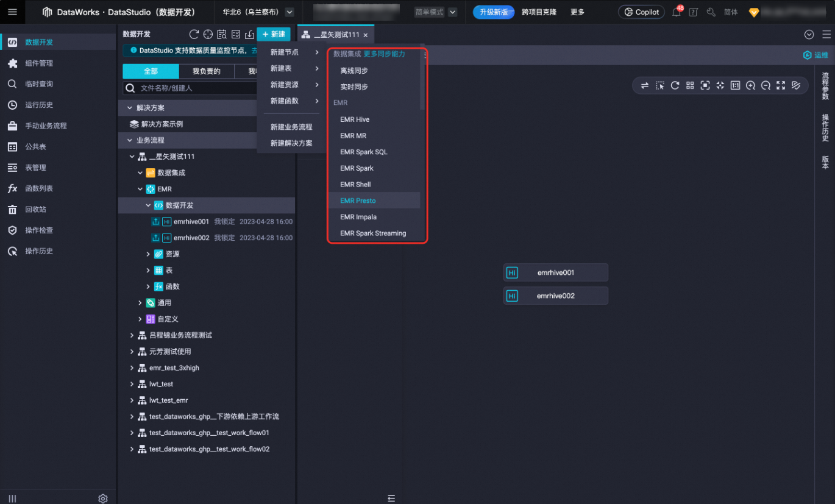835x504 pixels.
Task: Click the locate-file crosshair icon
Action: point(208,34)
